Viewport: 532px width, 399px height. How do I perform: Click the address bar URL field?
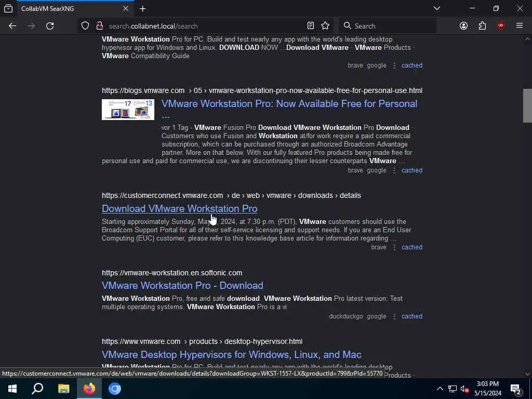(x=205, y=26)
